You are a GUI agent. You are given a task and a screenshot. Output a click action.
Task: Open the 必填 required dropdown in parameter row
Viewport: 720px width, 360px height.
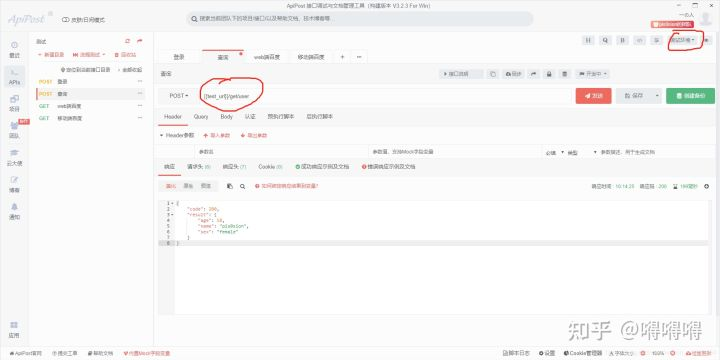(554, 152)
